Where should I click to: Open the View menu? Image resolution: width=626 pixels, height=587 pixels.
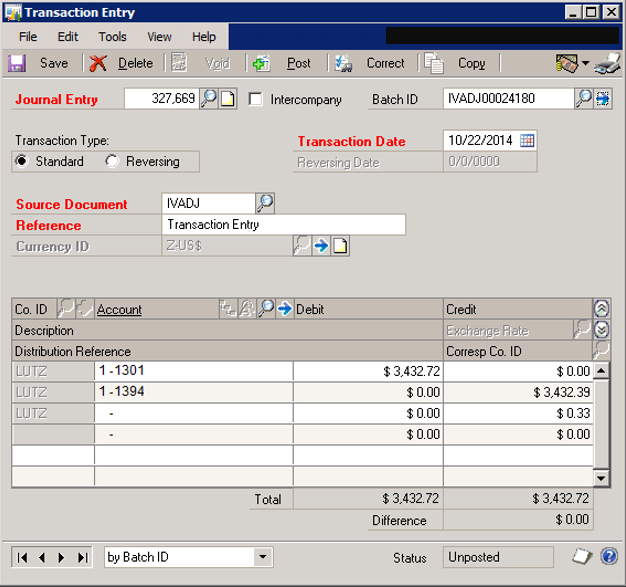point(159,37)
